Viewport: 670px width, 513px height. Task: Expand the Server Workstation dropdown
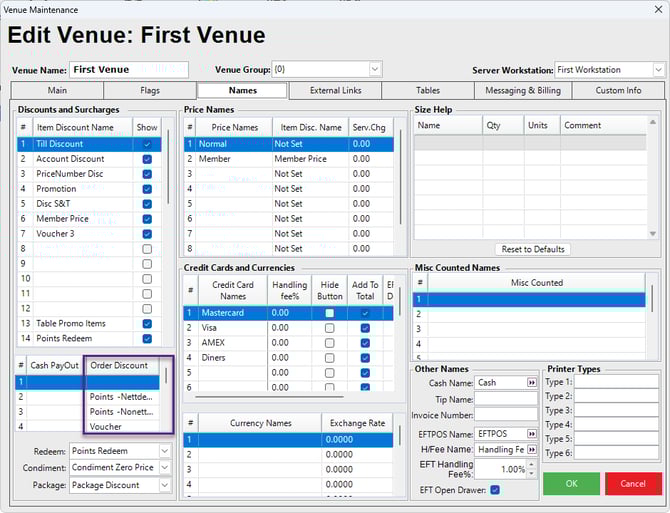tap(658, 70)
